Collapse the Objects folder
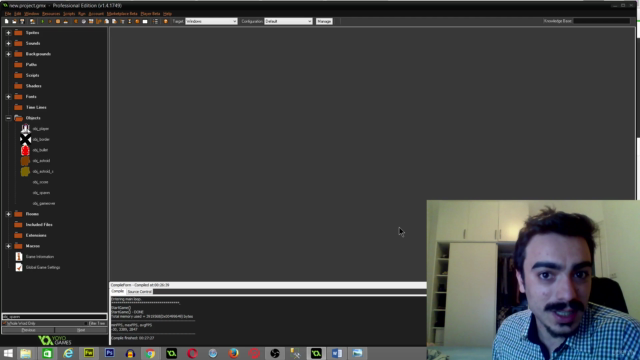This screenshot has height=360, width=640. pos(8,118)
